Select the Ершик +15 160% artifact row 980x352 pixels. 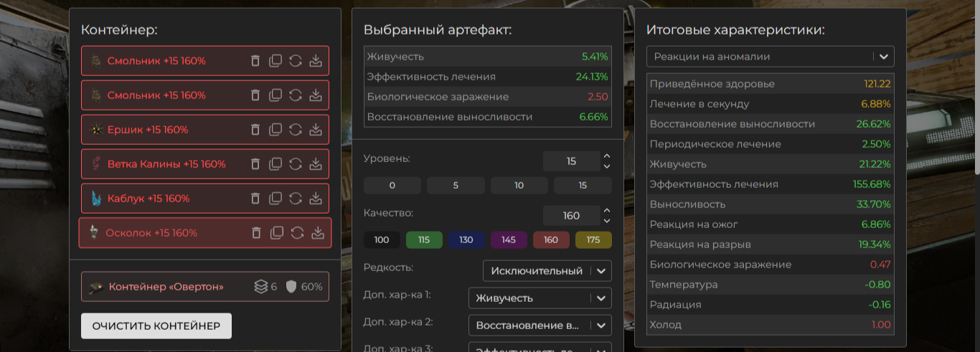tap(205, 130)
